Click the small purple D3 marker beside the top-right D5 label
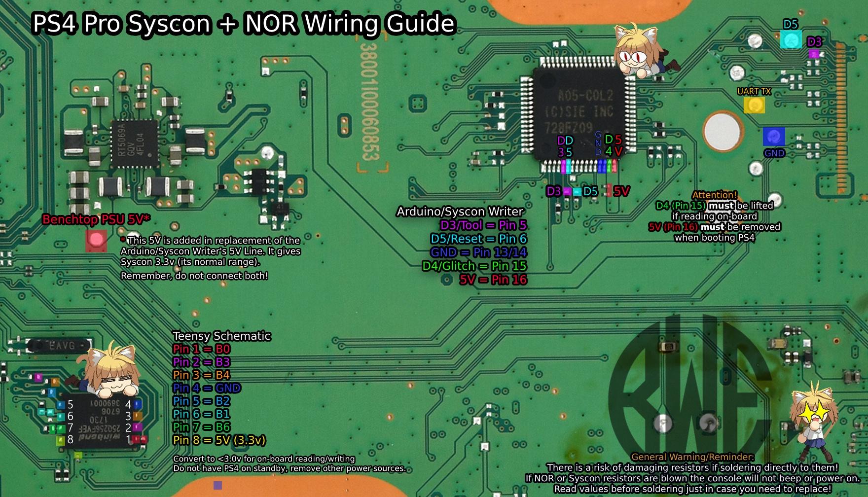 coord(814,54)
